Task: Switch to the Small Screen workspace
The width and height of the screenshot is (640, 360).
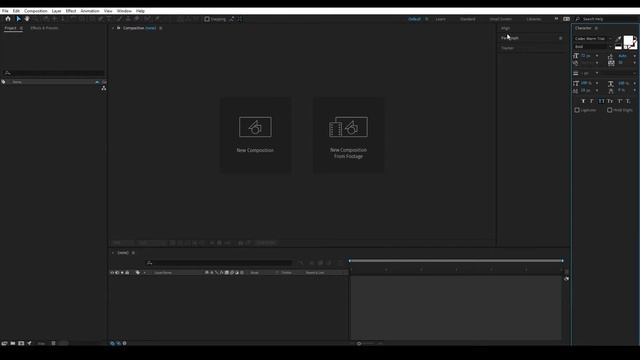Action: pos(500,19)
